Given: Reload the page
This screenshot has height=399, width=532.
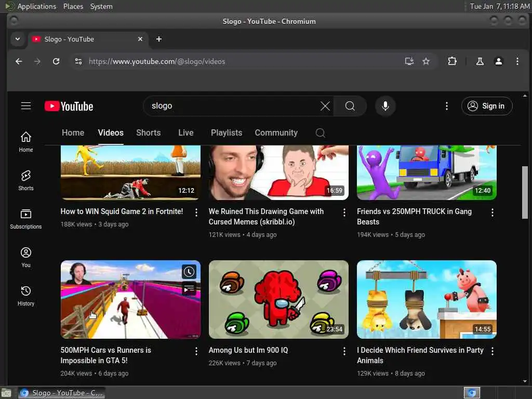Looking at the screenshot, I should pos(56,61).
